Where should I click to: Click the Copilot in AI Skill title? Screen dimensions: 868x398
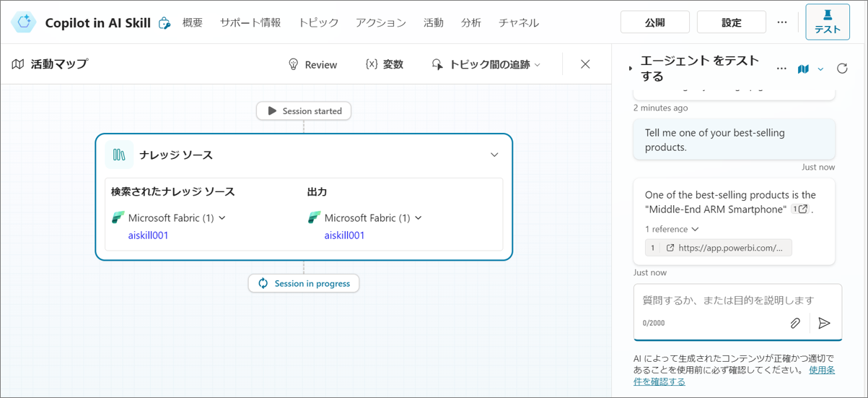(97, 23)
